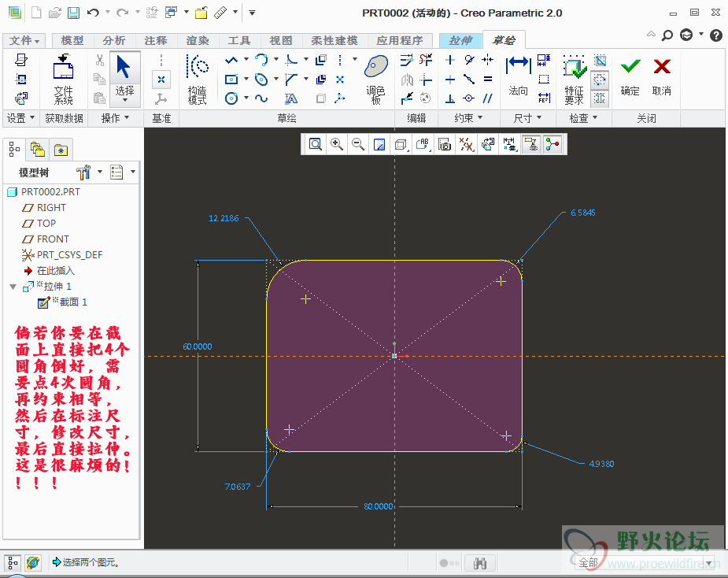Switch to the 视图 ribbon tab
This screenshot has width=728, height=578.
point(281,41)
